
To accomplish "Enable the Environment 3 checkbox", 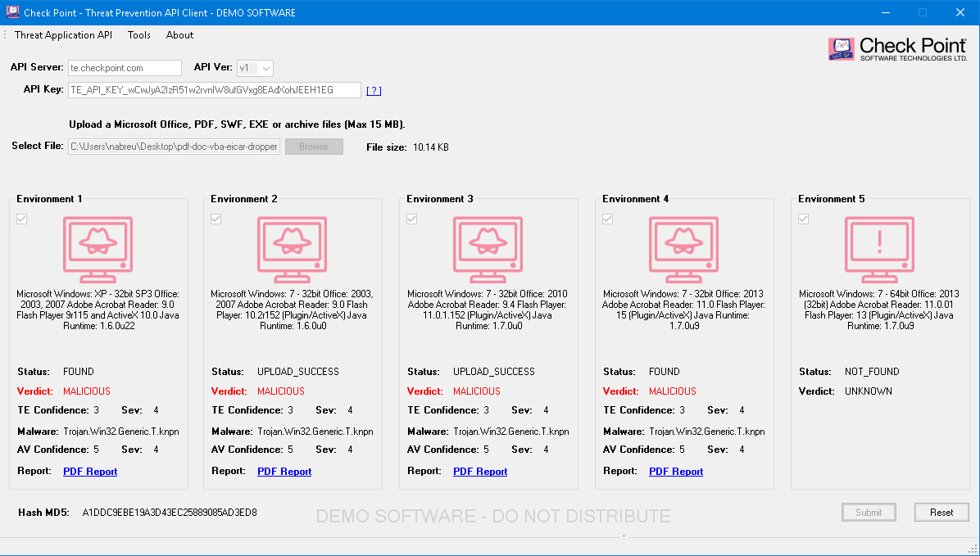I will 412,219.
